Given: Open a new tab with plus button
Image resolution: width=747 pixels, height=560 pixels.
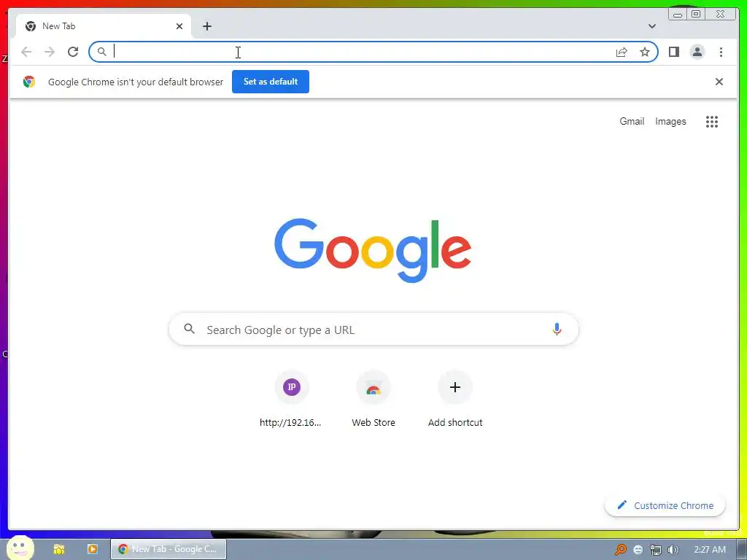Looking at the screenshot, I should [206, 26].
